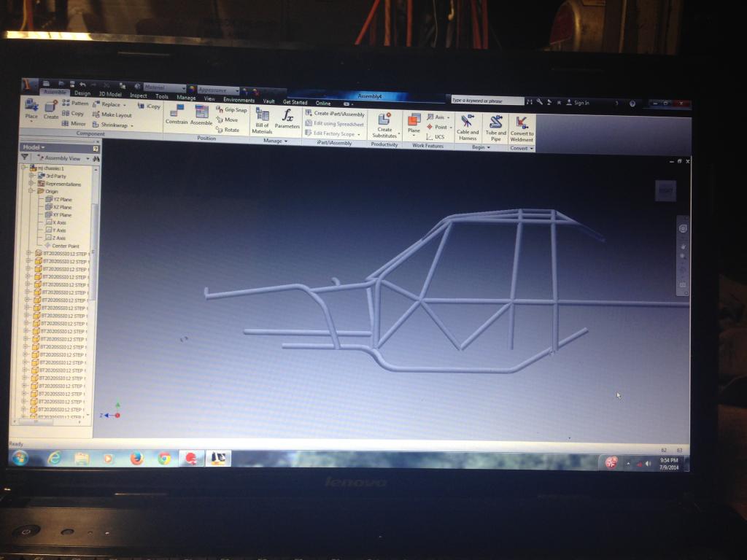Select the work Plane tool
The image size is (747, 560).
point(414,123)
